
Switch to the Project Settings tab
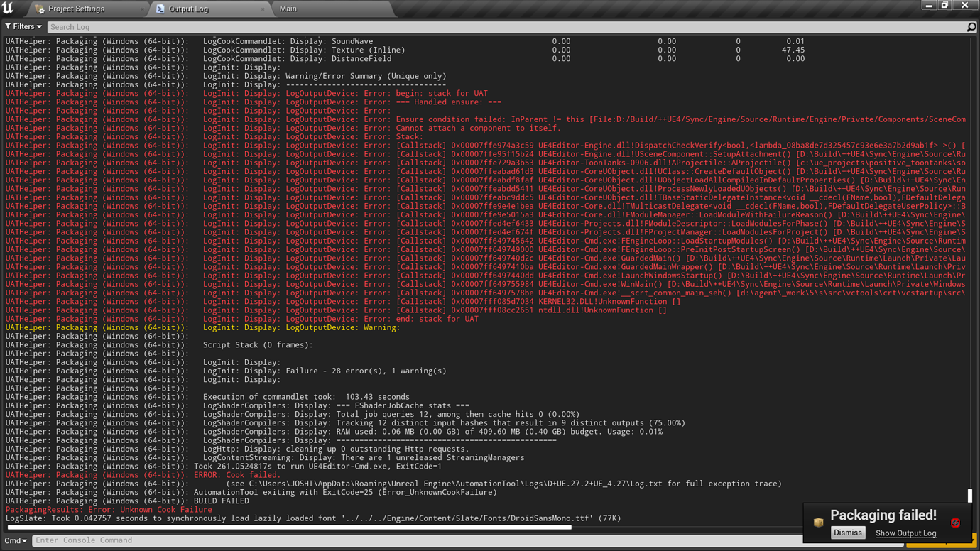tap(76, 9)
